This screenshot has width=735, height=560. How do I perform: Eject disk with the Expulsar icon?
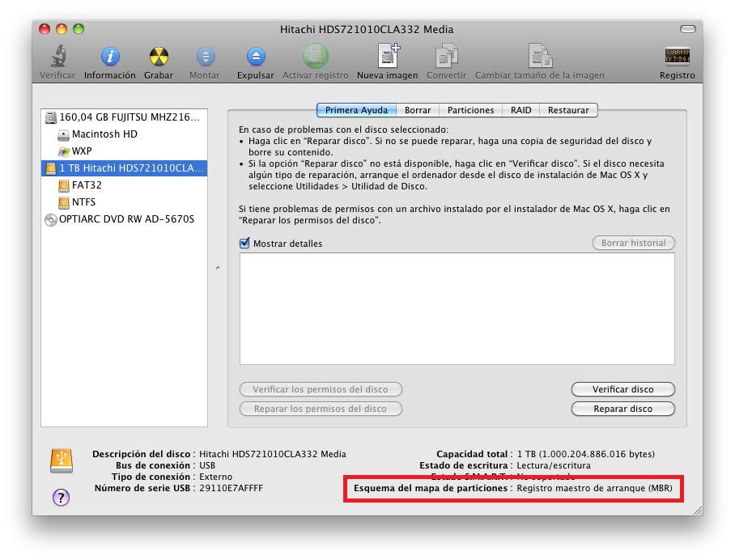click(256, 57)
